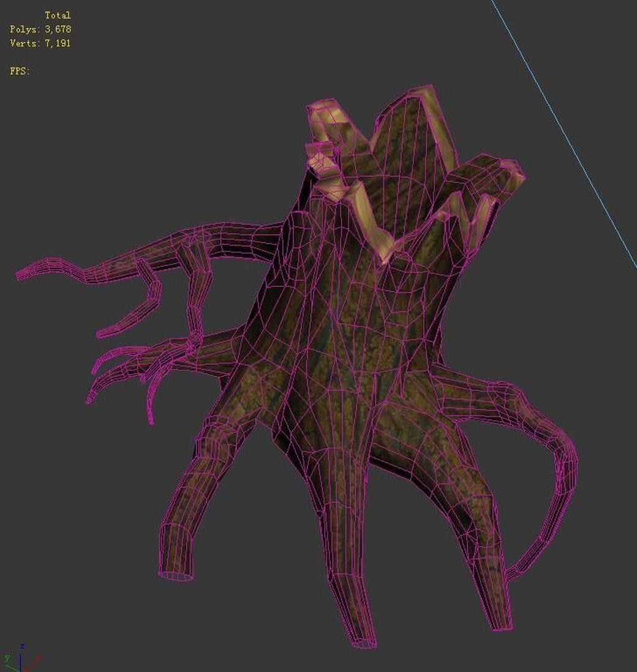Click the "Total" statistics header
Screen dimensions: 637x672
58,15
